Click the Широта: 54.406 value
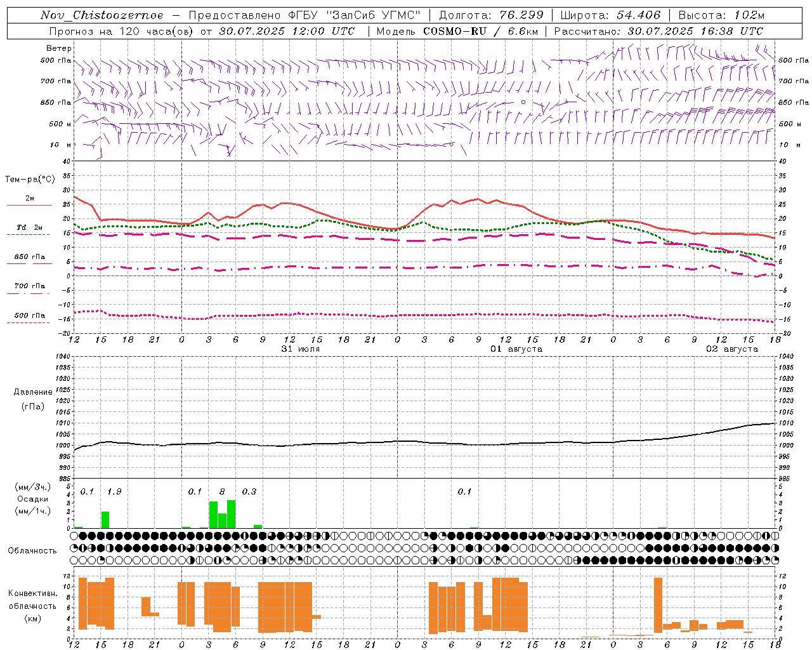 (x=610, y=15)
